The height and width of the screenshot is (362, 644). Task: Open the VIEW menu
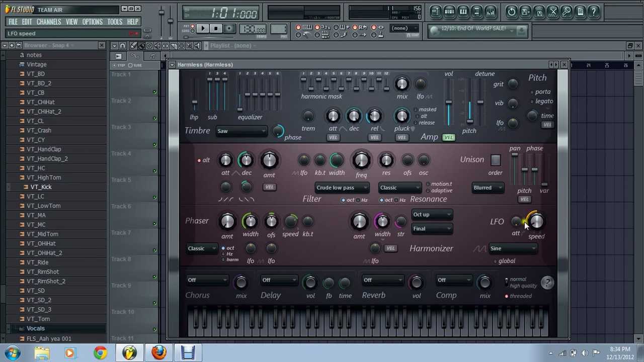(x=71, y=22)
